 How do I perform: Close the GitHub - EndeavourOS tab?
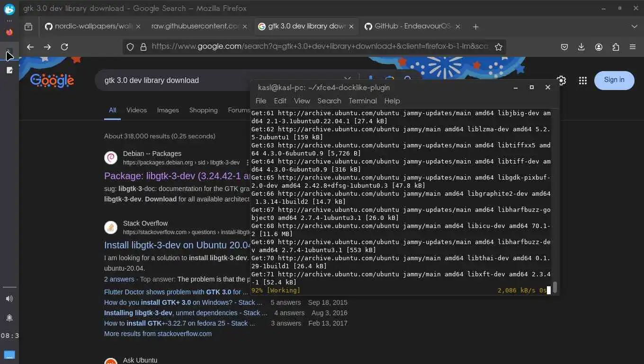coord(458,27)
